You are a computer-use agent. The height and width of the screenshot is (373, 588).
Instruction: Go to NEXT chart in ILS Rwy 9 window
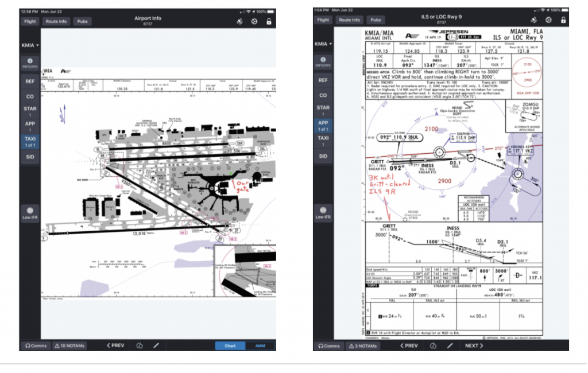(474, 345)
